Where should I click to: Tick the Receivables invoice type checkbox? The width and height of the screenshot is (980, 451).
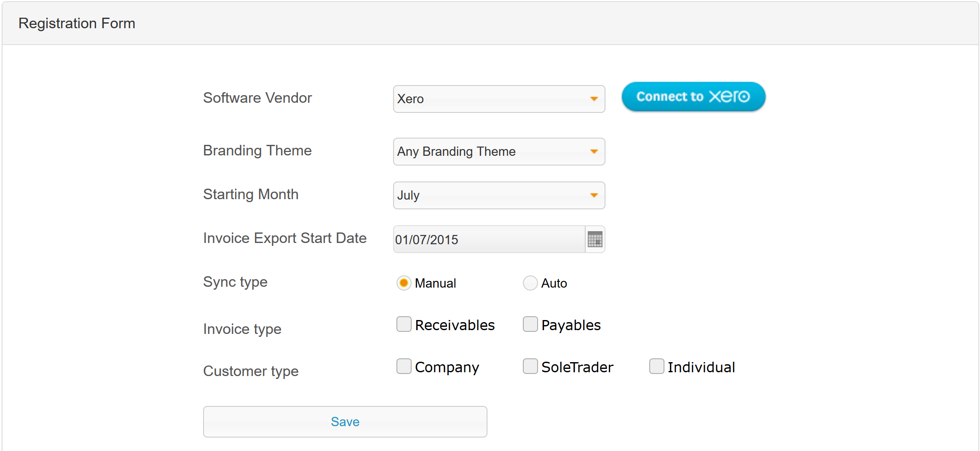coord(404,324)
